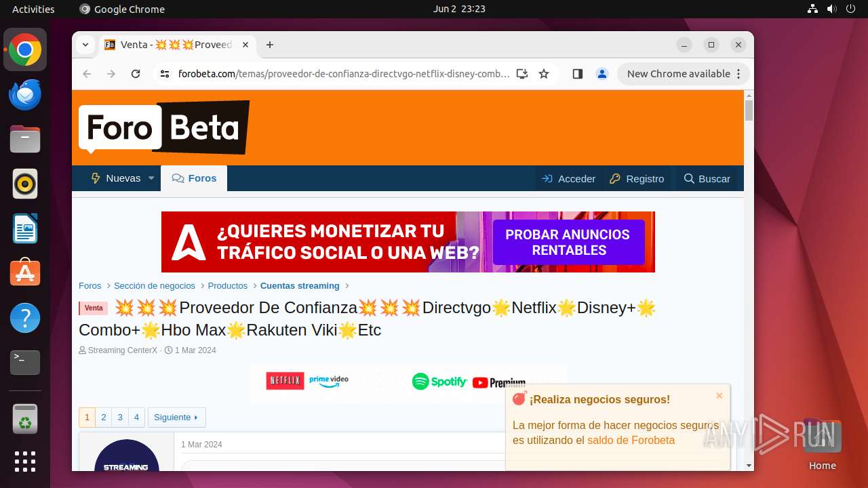Click the streaming logos banner image
The image size is (868, 488).
point(408,382)
